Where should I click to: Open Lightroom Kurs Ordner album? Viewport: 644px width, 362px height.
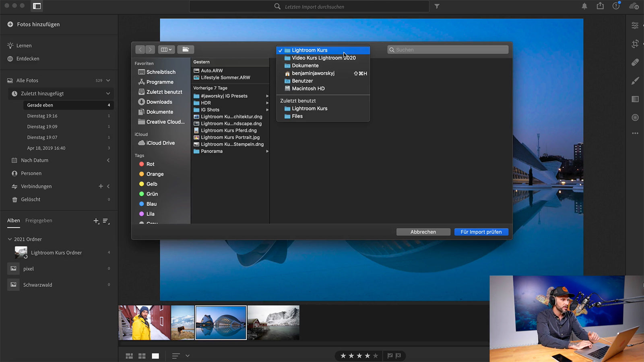(56, 253)
